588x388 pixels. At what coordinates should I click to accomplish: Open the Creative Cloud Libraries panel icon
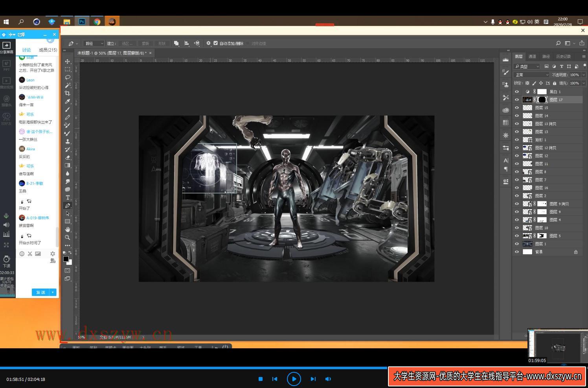(505, 110)
